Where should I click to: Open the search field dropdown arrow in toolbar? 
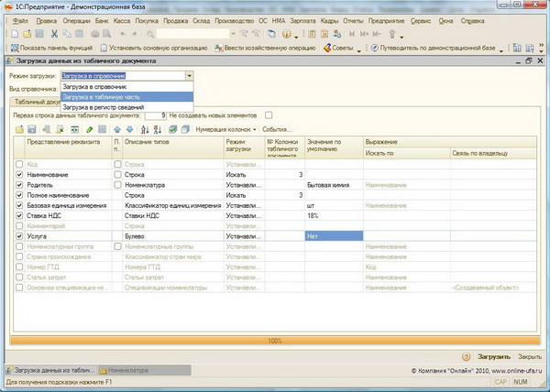tap(233, 34)
